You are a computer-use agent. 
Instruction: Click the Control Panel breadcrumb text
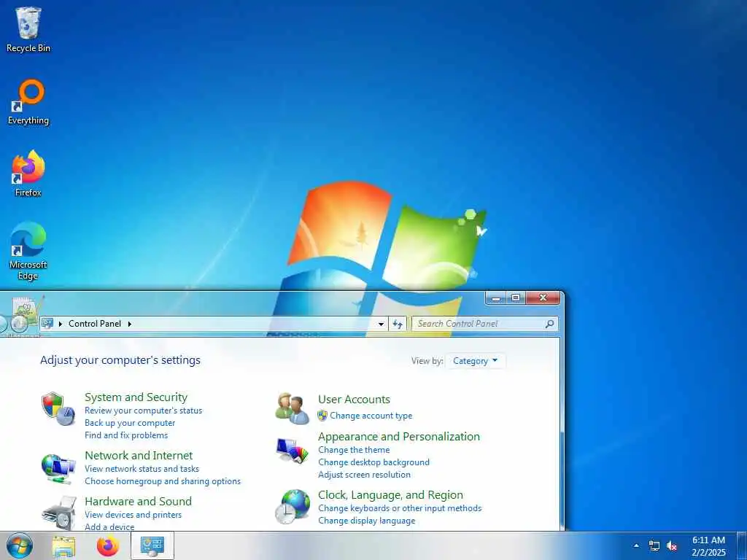(x=95, y=323)
